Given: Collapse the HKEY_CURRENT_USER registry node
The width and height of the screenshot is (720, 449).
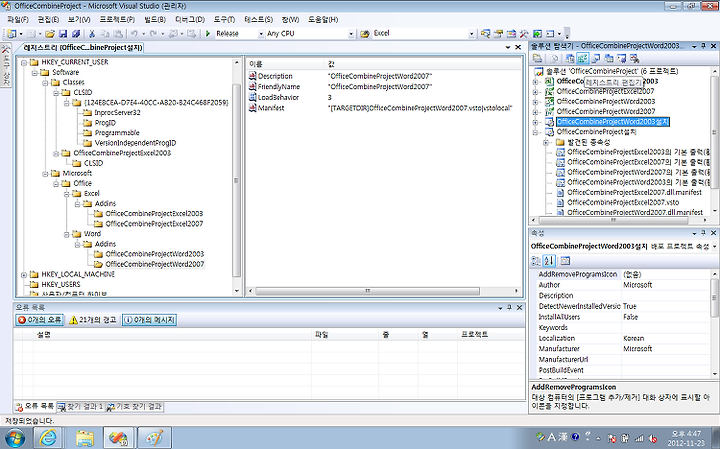Looking at the screenshot, I should 24,62.
